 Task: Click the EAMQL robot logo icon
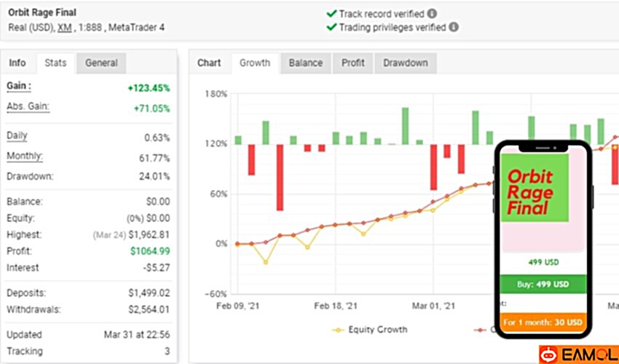(549, 355)
